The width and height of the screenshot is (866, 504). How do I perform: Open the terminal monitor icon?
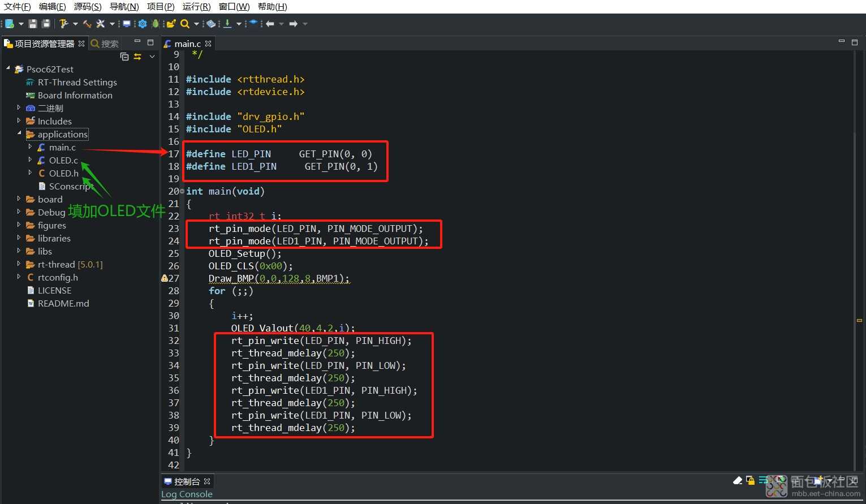point(127,24)
